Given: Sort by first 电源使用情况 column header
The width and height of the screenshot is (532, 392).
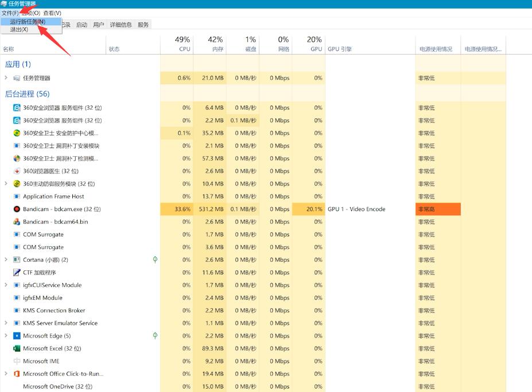Looking at the screenshot, I should pos(438,44).
